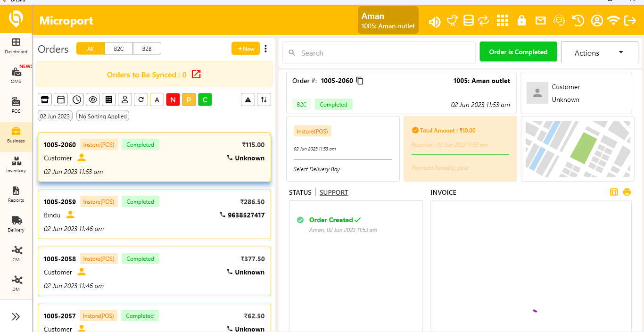Open Inventory in the sidebar
This screenshot has width=644, height=332.
point(16,165)
